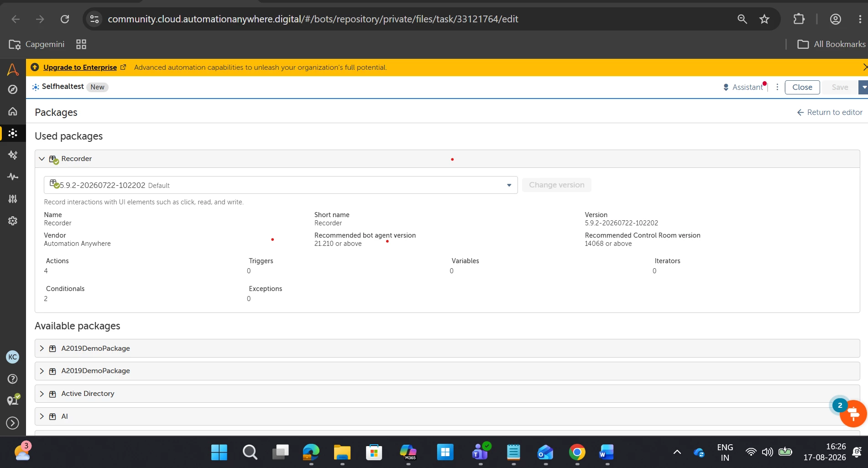Reload the browser page
The image size is (868, 468).
65,19
